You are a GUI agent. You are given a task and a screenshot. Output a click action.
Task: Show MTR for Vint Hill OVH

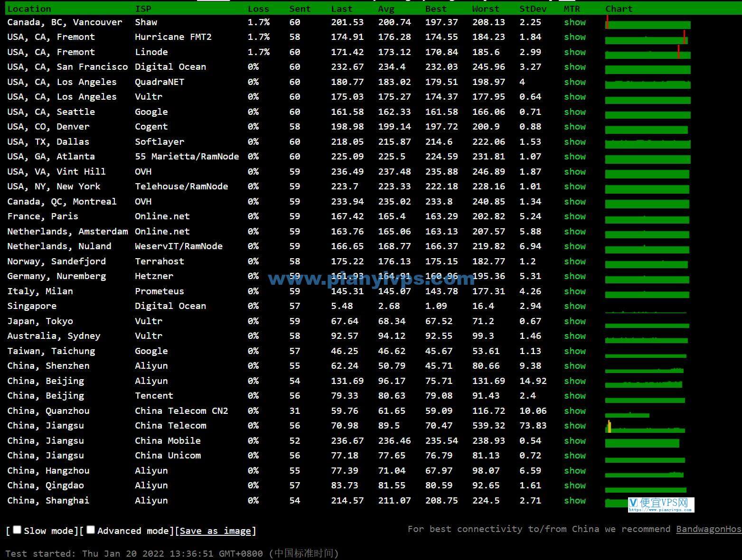point(575,172)
